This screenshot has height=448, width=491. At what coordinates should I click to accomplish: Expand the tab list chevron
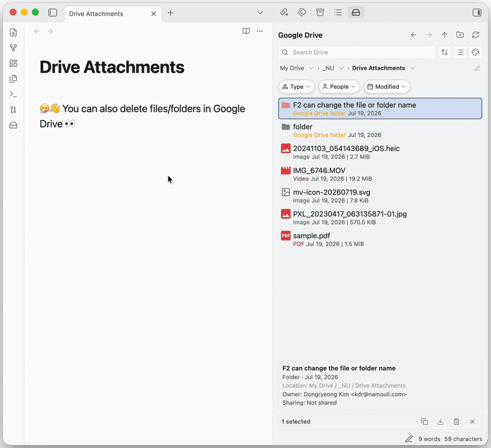pos(260,13)
